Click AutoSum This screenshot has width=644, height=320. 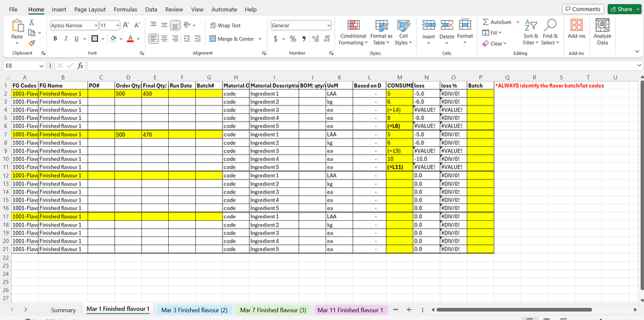(x=497, y=22)
